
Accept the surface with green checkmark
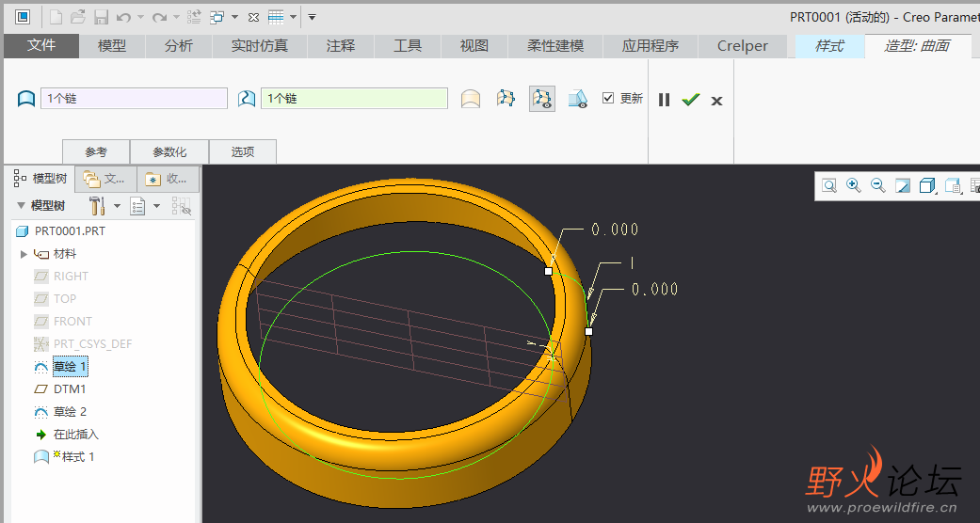[691, 100]
